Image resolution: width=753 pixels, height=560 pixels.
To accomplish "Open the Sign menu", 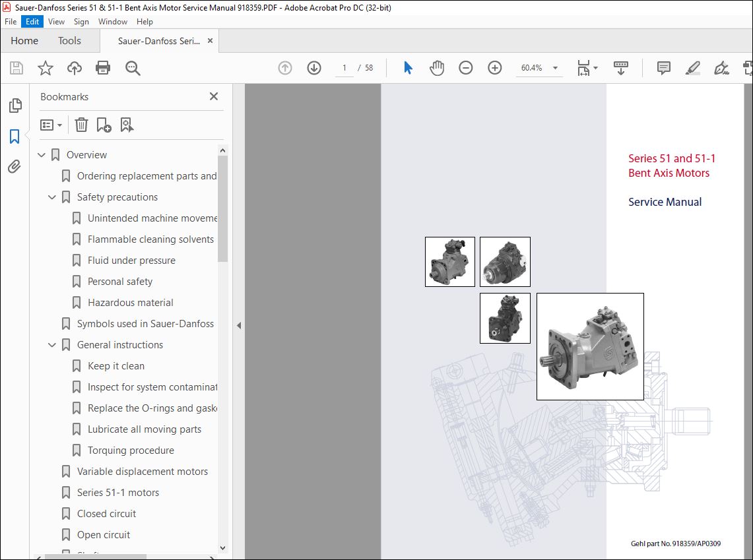I will [81, 22].
